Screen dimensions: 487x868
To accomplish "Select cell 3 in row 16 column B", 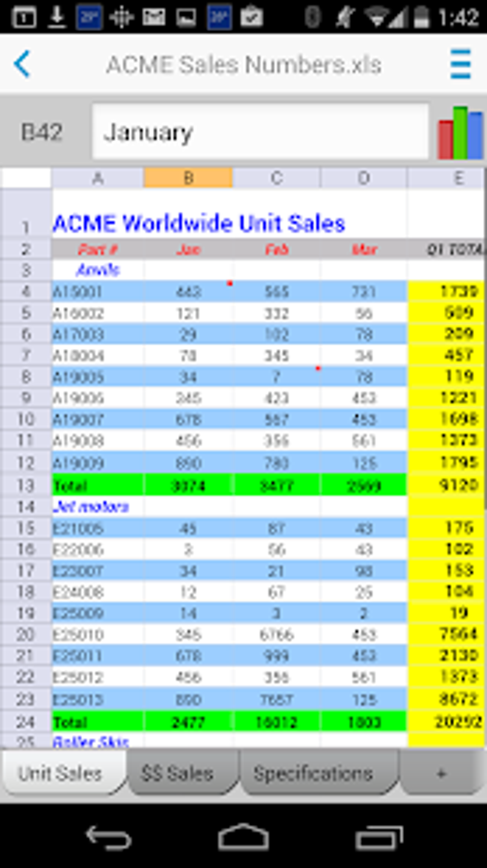I will click(x=189, y=549).
